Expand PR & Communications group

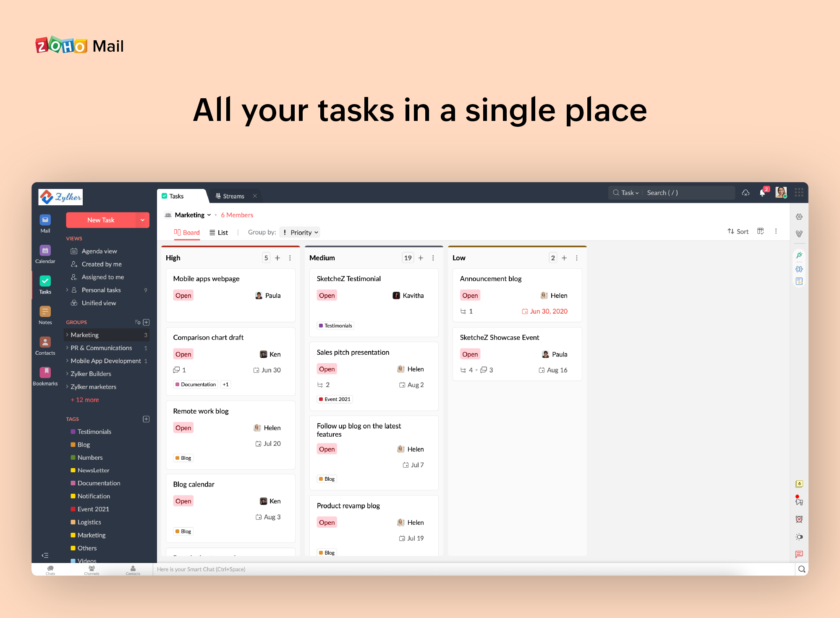[67, 348]
